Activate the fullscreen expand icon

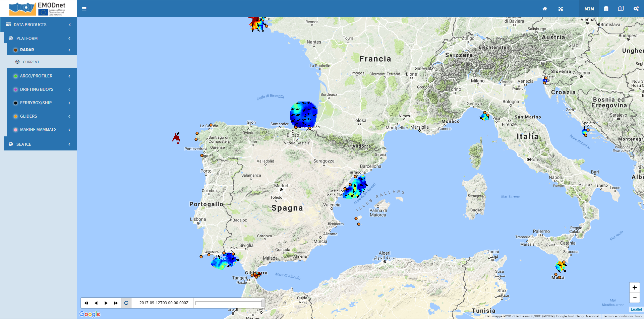click(x=561, y=9)
